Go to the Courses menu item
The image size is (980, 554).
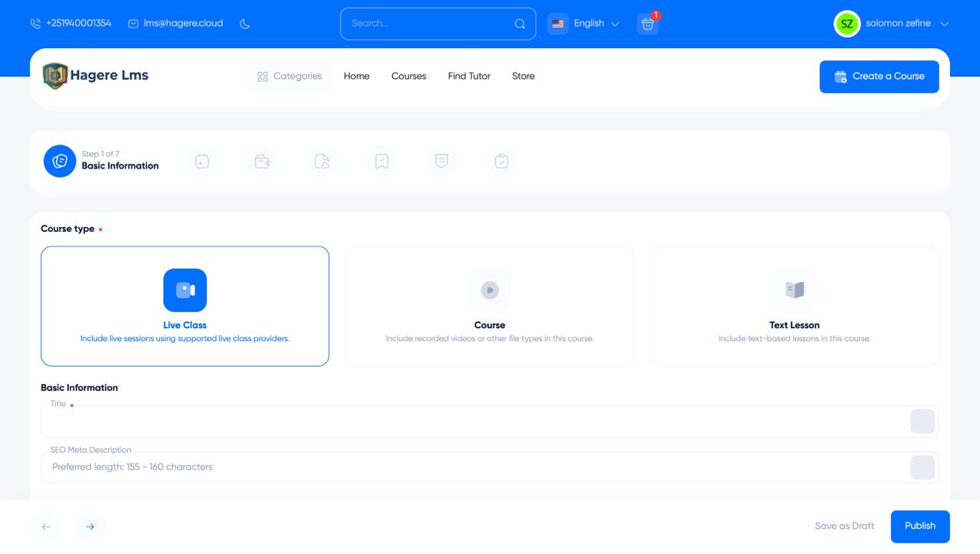coord(408,77)
